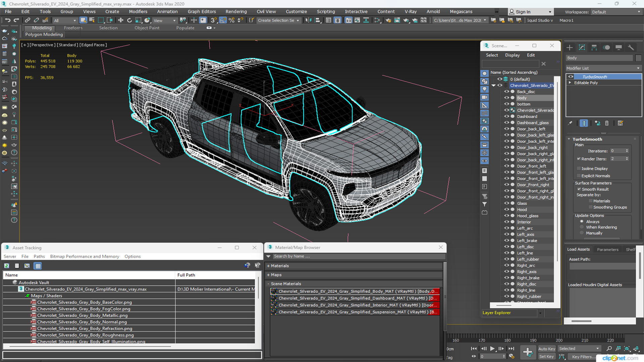Toggle the Percent Snap icon
The height and width of the screenshot is (362, 644).
tap(231, 20)
